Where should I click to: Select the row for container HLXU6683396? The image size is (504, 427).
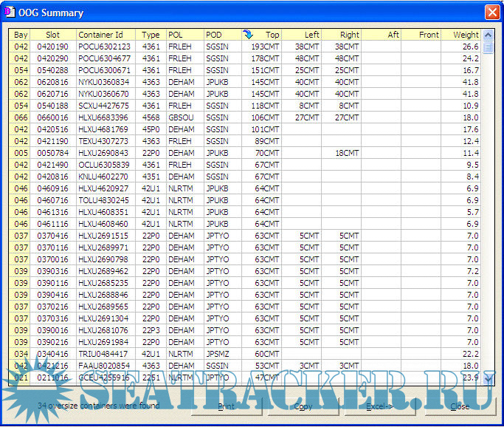pos(104,117)
